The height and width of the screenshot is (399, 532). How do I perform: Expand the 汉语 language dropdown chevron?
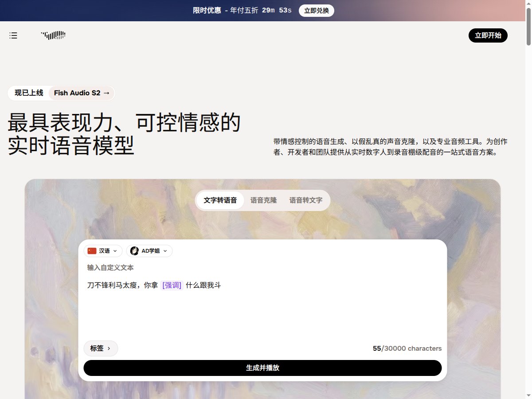(115, 251)
